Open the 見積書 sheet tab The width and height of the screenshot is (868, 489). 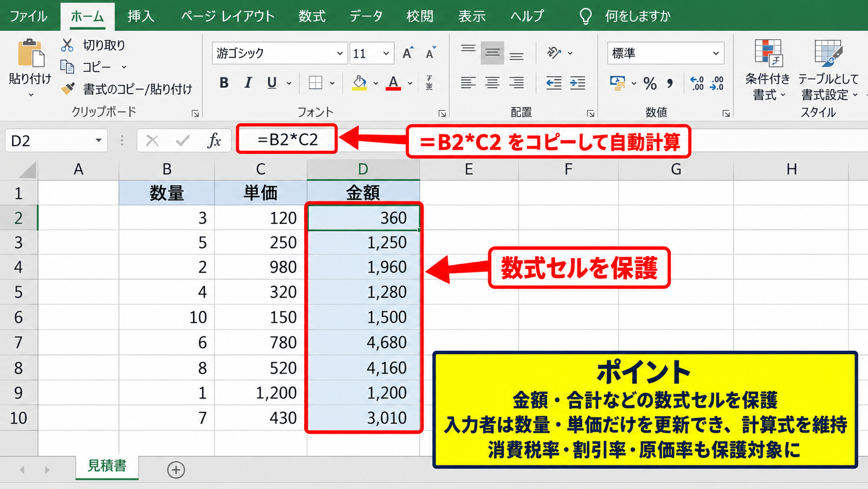107,466
